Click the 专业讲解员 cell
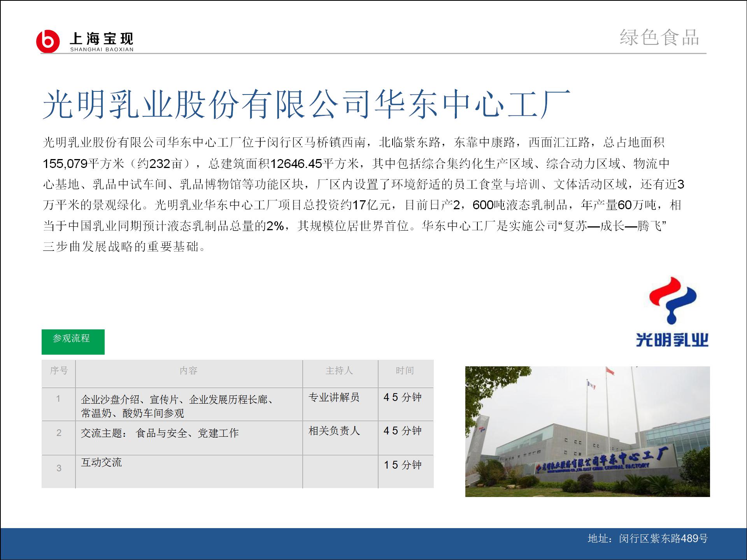This screenshot has height=560, width=747. 340,404
